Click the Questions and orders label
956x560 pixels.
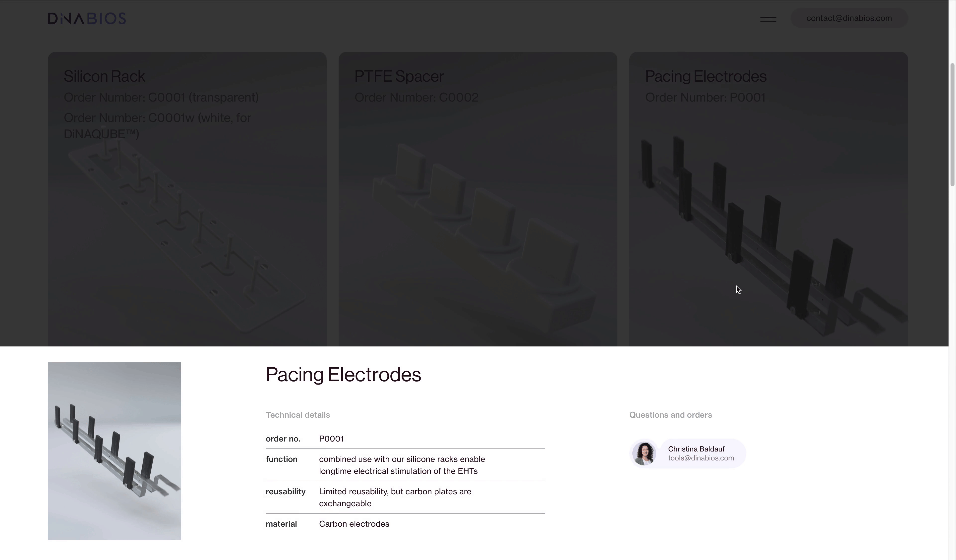pos(670,415)
